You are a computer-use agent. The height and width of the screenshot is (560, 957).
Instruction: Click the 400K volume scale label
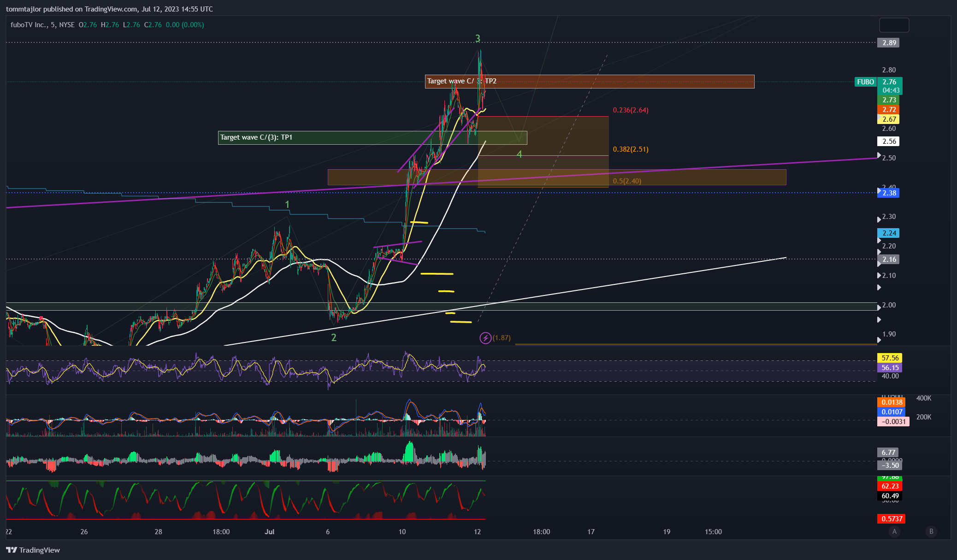[924, 398]
